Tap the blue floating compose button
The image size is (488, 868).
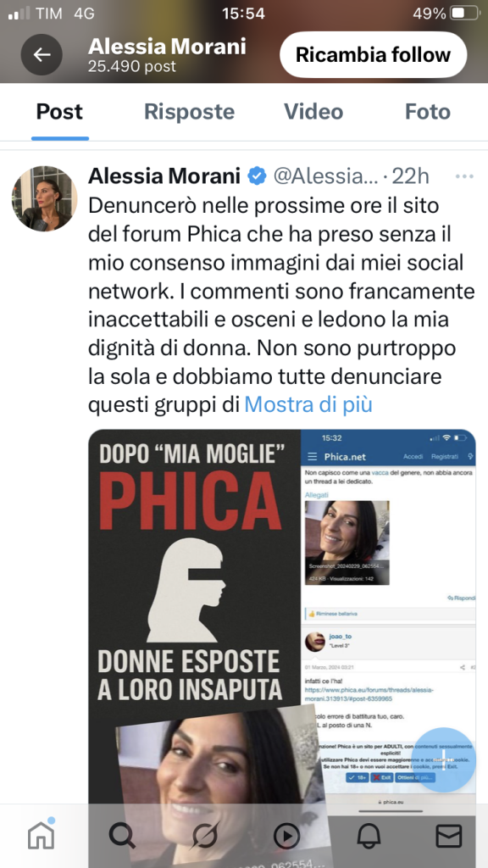click(443, 760)
